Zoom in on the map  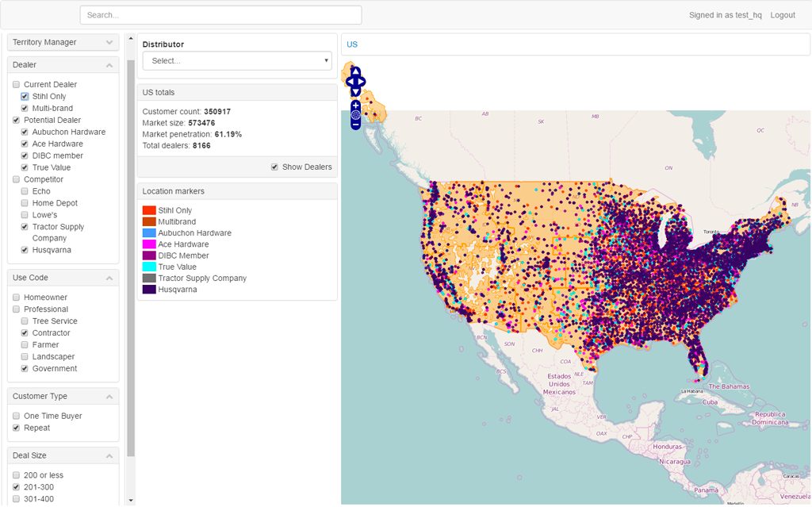tap(355, 105)
